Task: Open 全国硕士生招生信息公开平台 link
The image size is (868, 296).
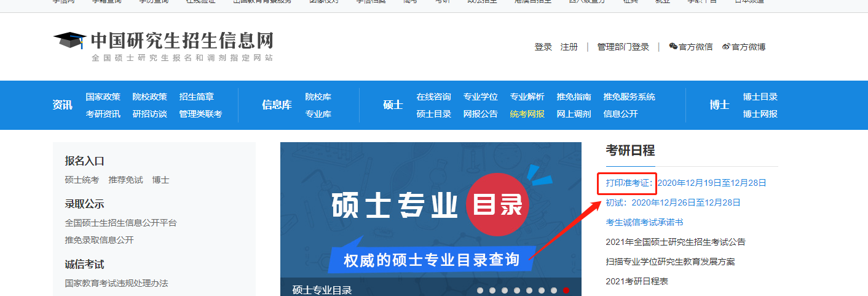Action: pos(120,223)
